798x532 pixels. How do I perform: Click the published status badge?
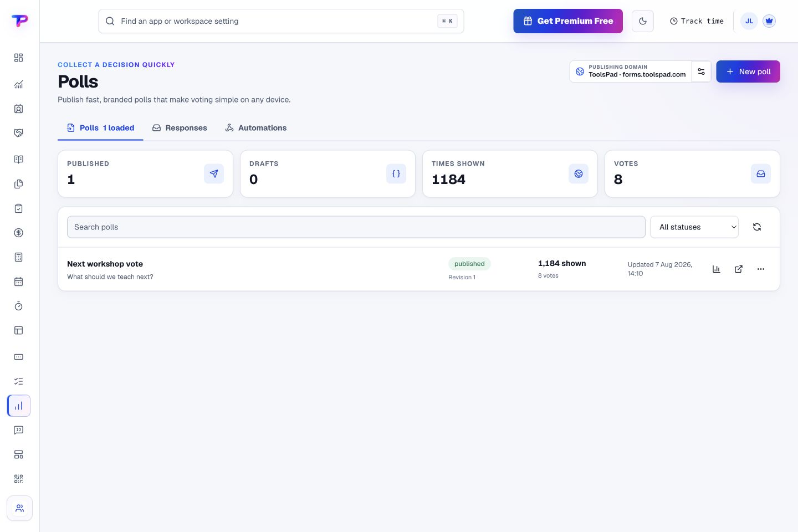pyautogui.click(x=469, y=264)
